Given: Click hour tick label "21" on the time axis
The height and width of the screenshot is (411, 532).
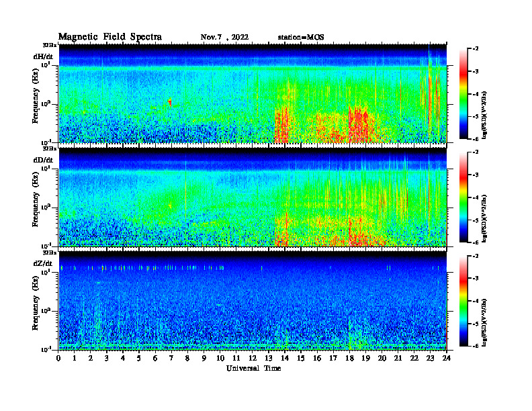Looking at the screenshot, I should (x=398, y=358).
